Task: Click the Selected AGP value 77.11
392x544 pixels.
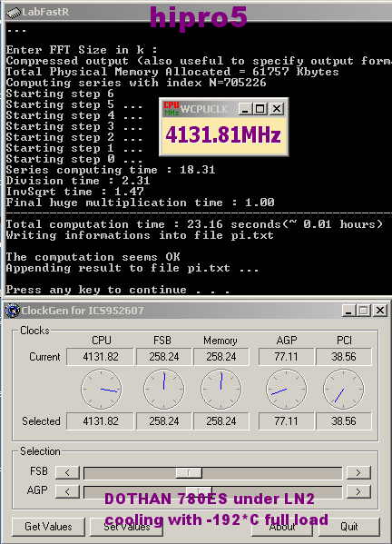Action: pos(287,421)
